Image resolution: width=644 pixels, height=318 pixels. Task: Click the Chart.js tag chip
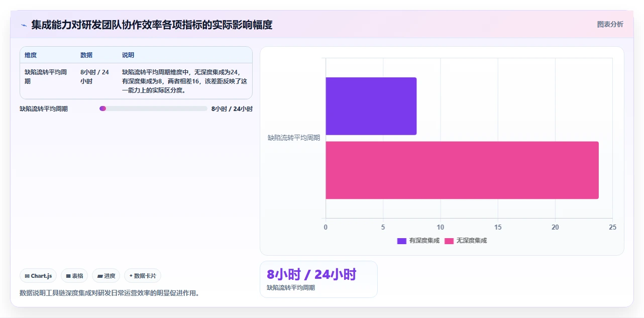(38, 276)
